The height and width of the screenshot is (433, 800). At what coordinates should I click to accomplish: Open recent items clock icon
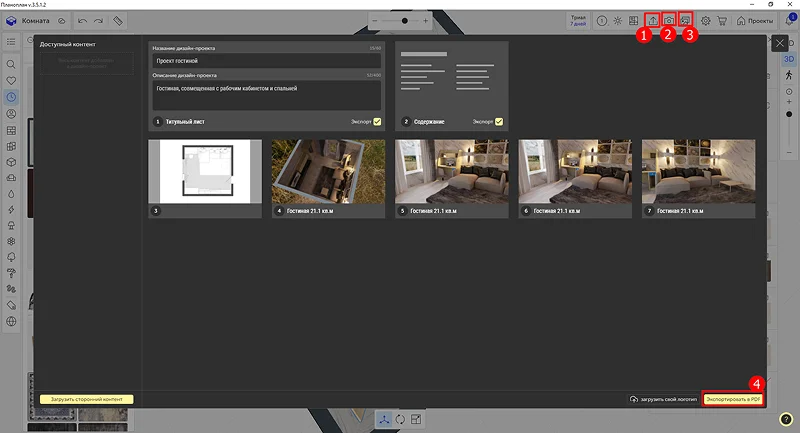click(11, 97)
